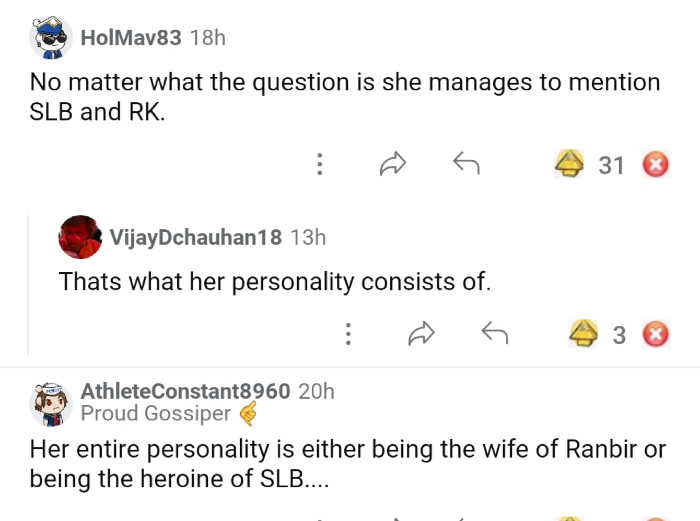Downvote HolMav83's comment using red X
700x521 pixels.
coord(655,165)
